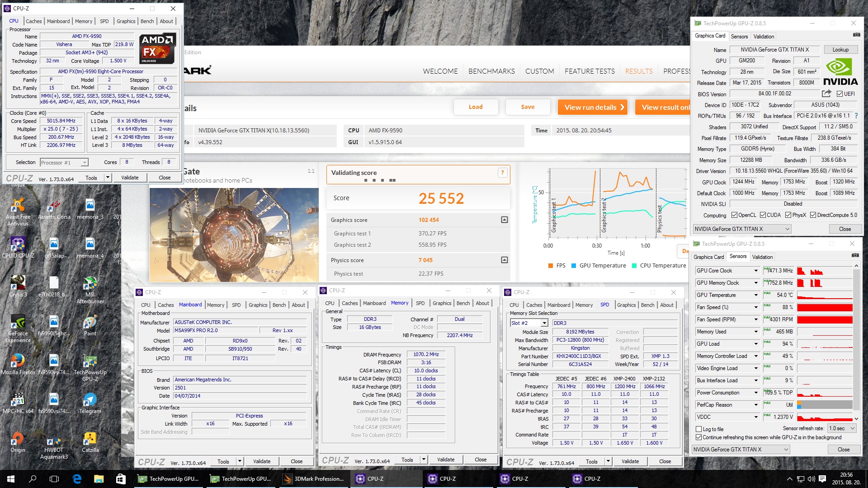This screenshot has width=868, height=488.
Task: Launch MSI Afterburner from desktop
Action: click(x=90, y=290)
